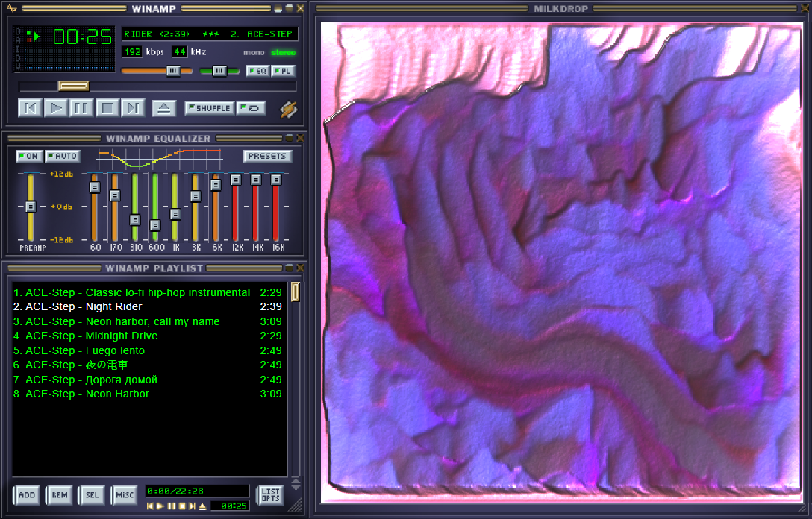Screen dimensions: 812x519
Task: Pause playback with the main window Pause button
Action: (x=81, y=108)
